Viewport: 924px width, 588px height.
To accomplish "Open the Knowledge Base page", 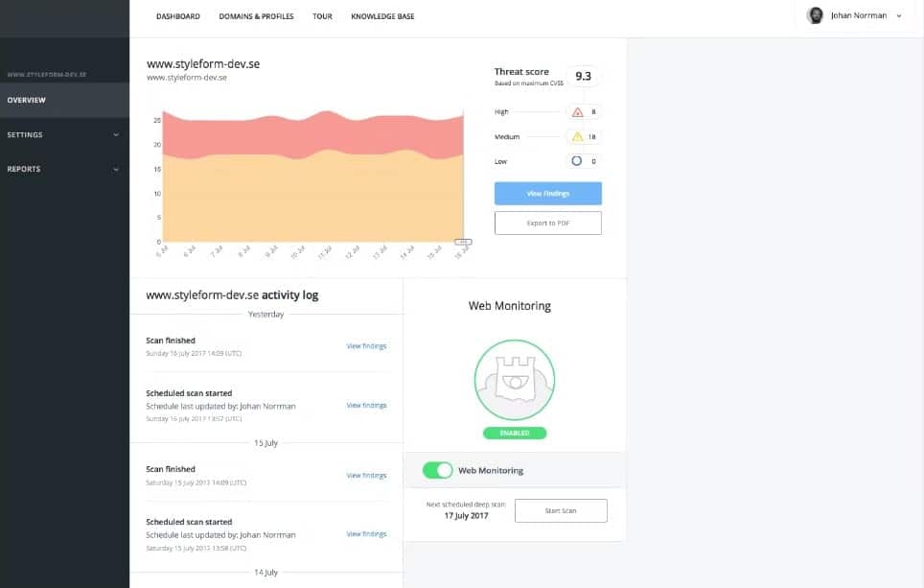I will [x=382, y=16].
